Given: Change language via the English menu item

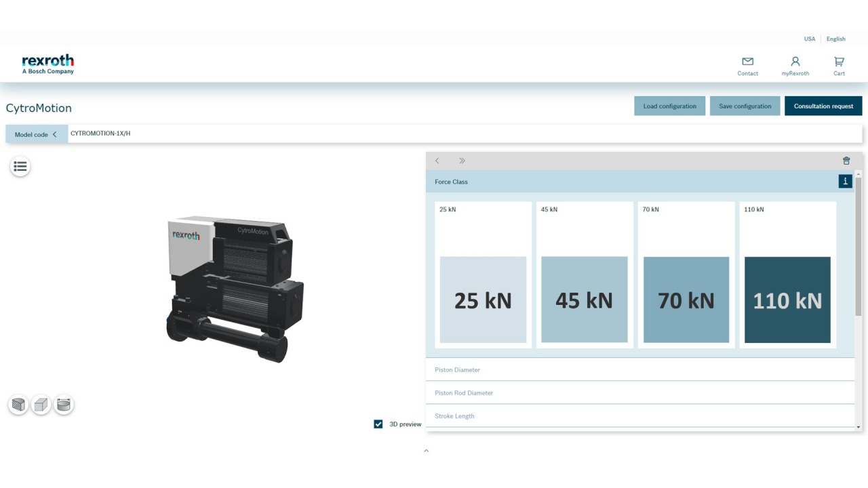Looking at the screenshot, I should click(x=835, y=39).
